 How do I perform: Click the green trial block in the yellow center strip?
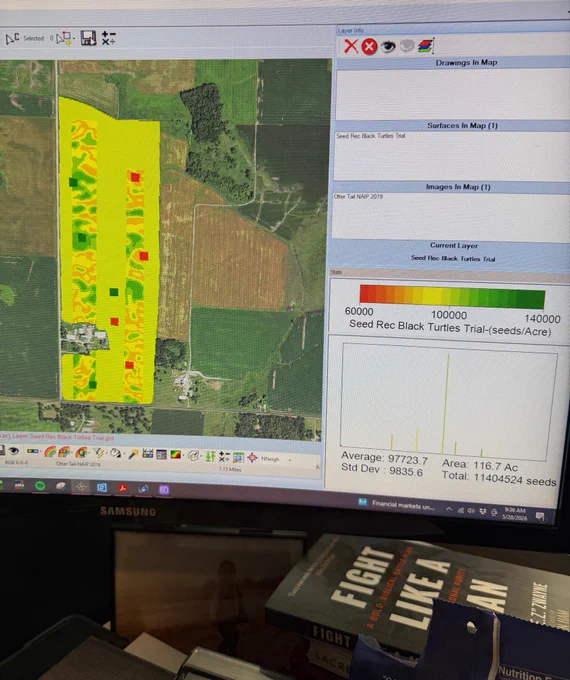[x=114, y=292]
